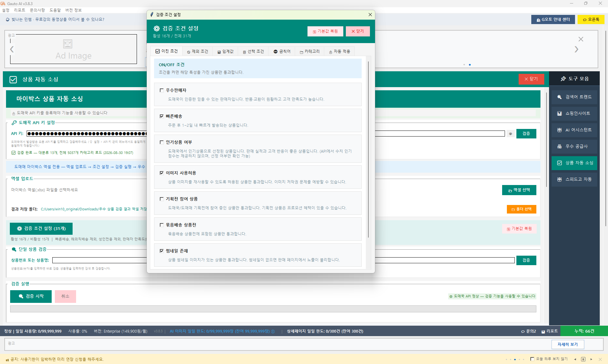Viewport: 608px width, 364px height.
Task: Open the 리포트 menu in the menu bar
Action: 20,10
